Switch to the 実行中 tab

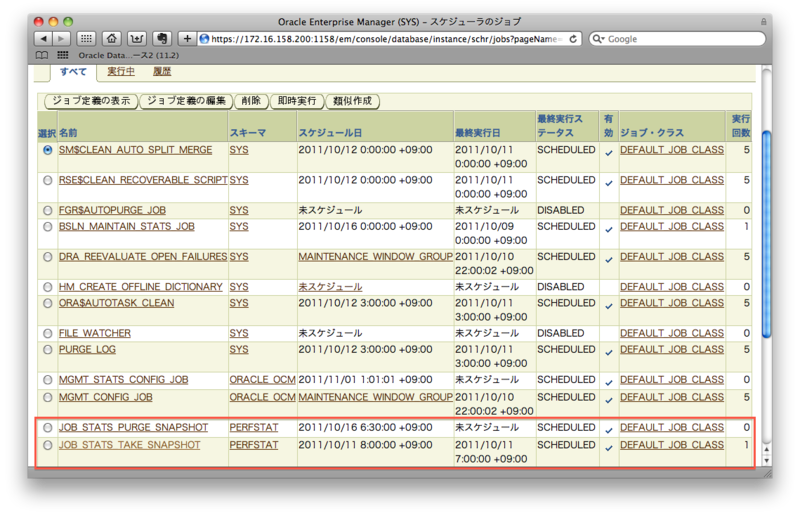121,71
